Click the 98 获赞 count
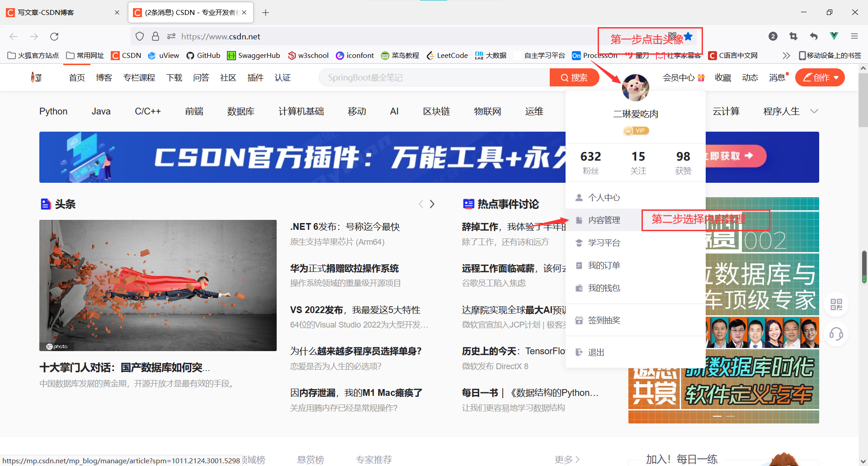This screenshot has width=868, height=466. coord(683,162)
